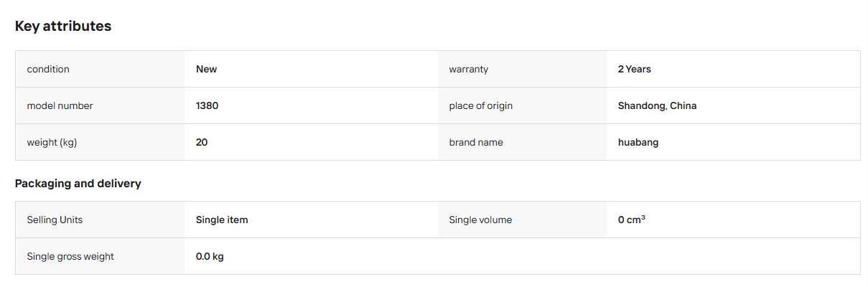Click the 1380 model number value
The width and height of the screenshot is (868, 287).
click(x=207, y=105)
